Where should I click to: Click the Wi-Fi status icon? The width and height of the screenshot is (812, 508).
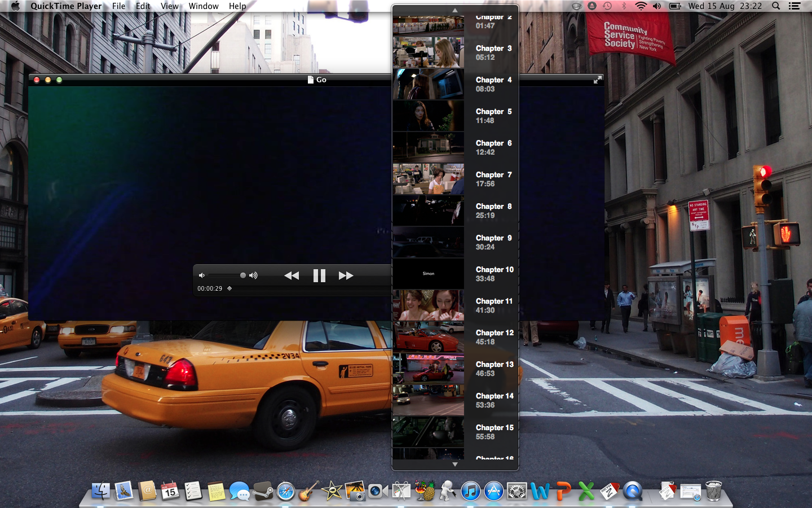coord(641,6)
